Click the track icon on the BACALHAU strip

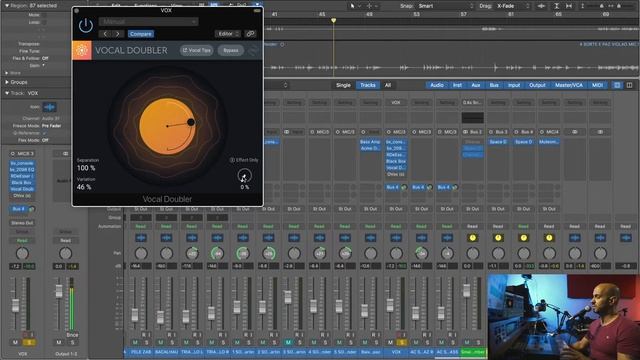tap(166, 238)
